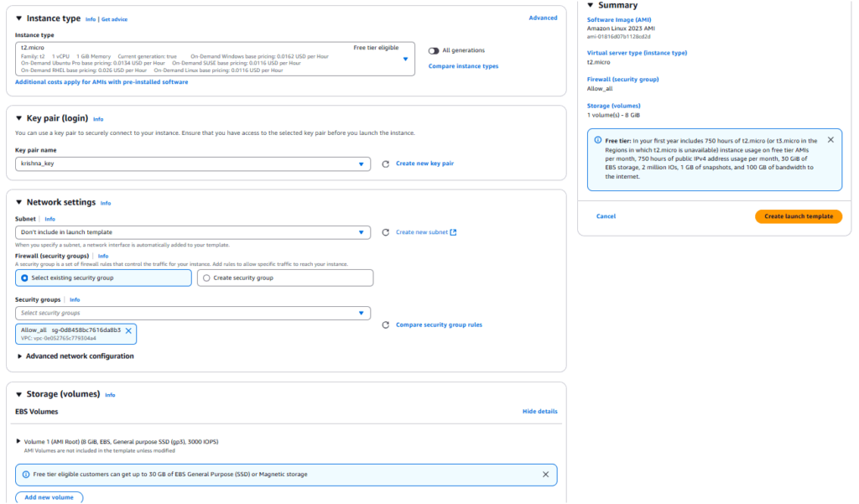Click the external link icon beside Create new subnet
The width and height of the screenshot is (859, 504).
(x=453, y=232)
